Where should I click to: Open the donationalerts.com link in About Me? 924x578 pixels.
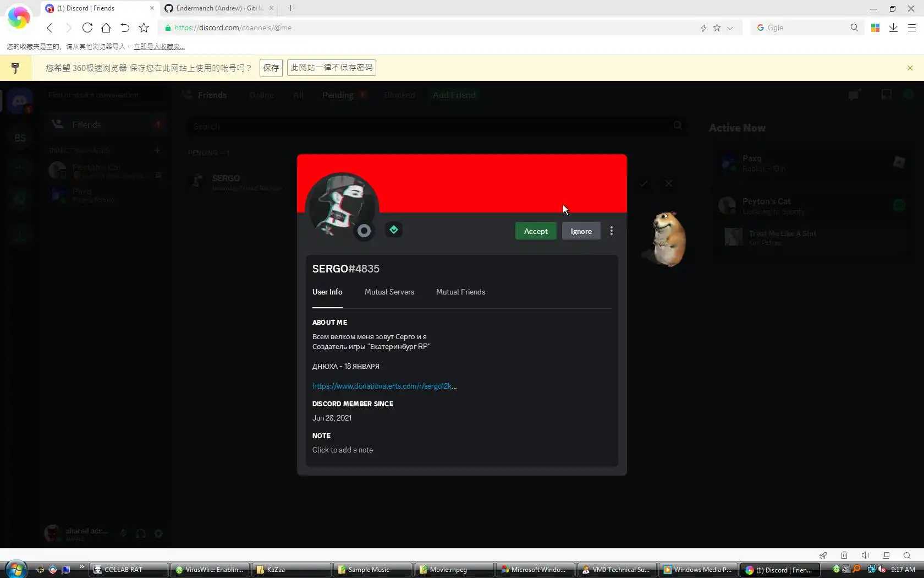384,386
